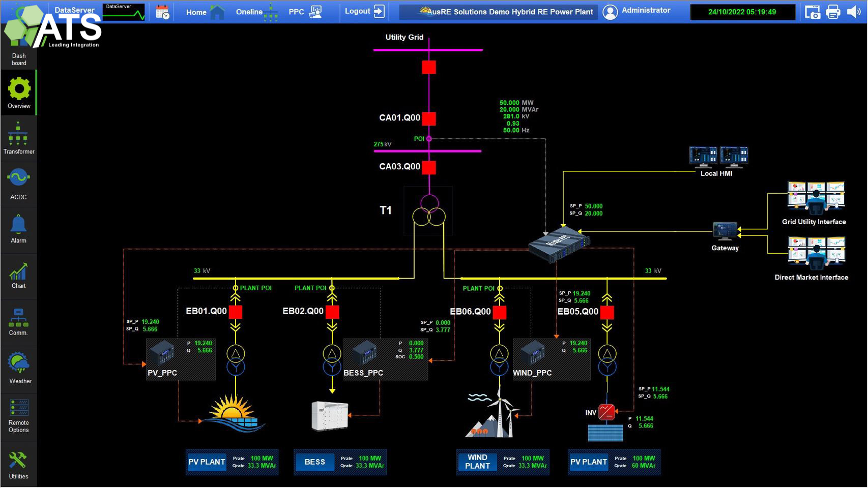Toggle the CA01.Q00 circuit breaker
Viewport: 868px width, 488px height.
429,118
